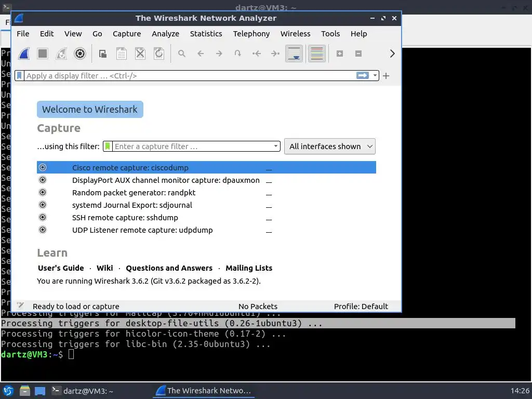532x399 pixels.
Task: Open options gear for sshdump interface
Action: point(43,218)
